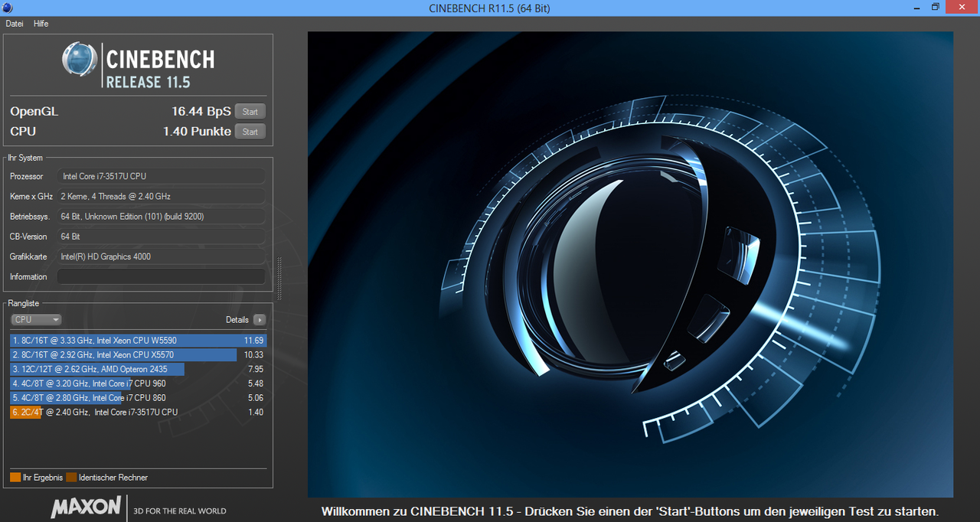Open the Hilfe menu
This screenshot has height=522, width=980.
pos(41,24)
